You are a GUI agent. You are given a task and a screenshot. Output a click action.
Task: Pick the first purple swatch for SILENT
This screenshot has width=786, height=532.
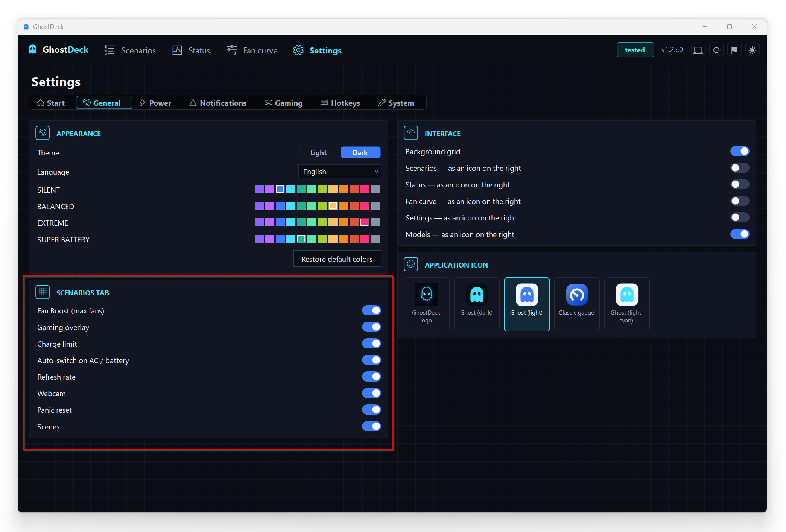click(x=259, y=189)
